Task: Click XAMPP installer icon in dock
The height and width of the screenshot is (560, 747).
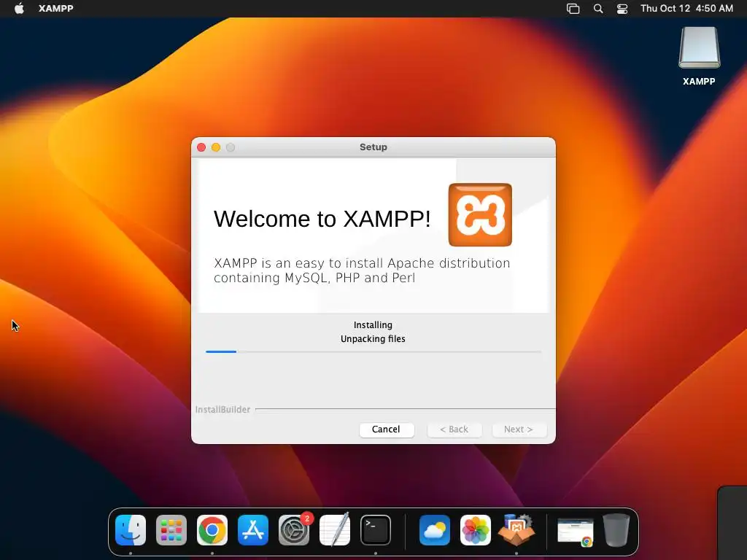Action: point(516,529)
